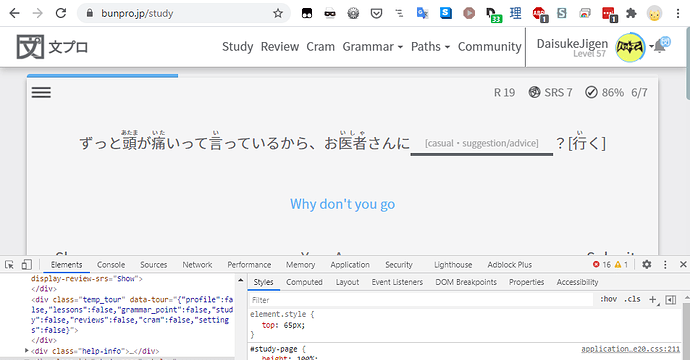The height and width of the screenshot is (360, 690).
Task: Open the blue kanji 理 extension
Action: point(515,13)
